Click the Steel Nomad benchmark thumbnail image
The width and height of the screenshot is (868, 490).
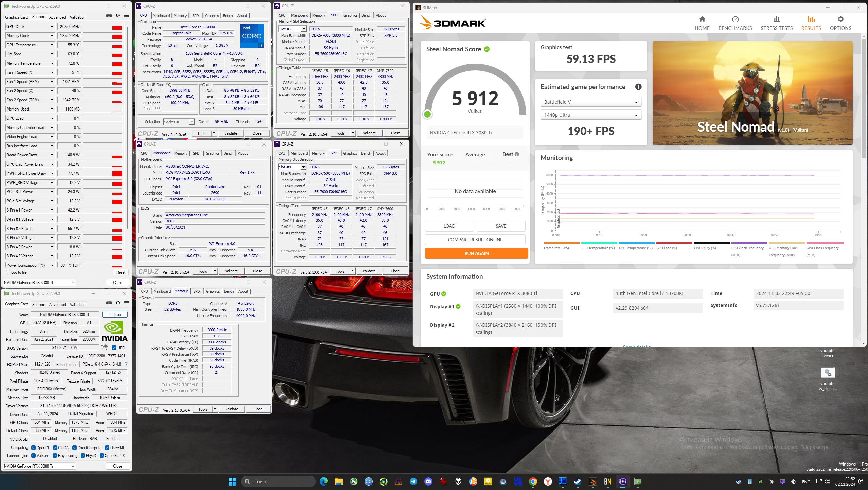(x=752, y=93)
